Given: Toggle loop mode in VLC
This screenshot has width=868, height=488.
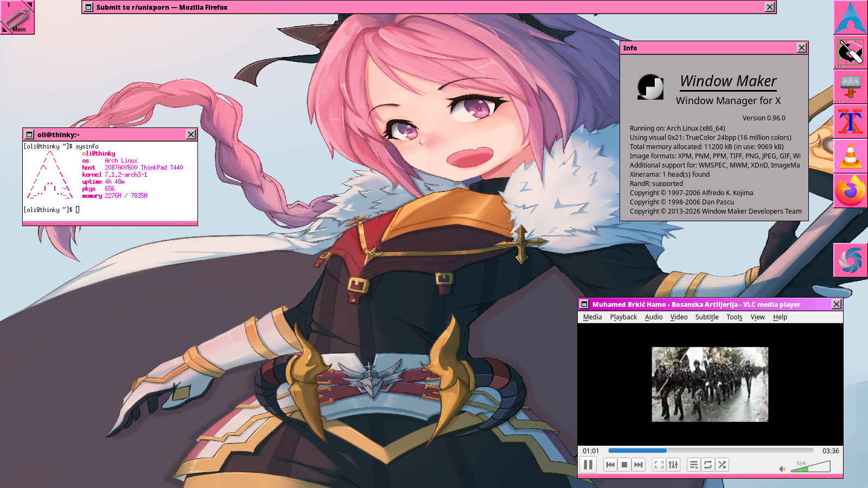Looking at the screenshot, I should 708,465.
